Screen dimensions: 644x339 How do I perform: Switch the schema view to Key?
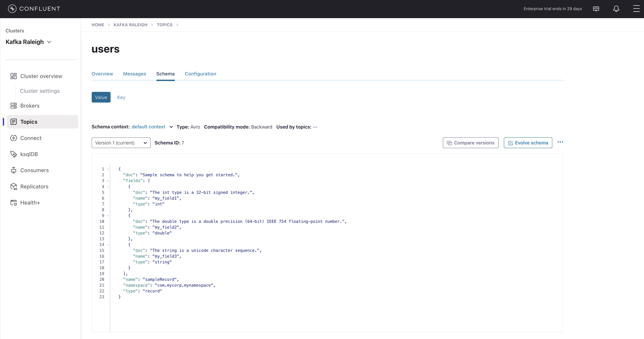click(121, 97)
